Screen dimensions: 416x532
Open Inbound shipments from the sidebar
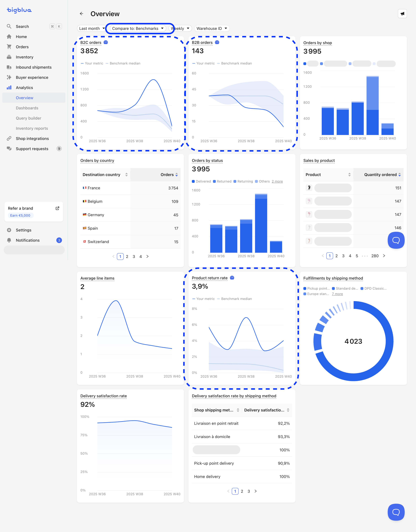point(34,67)
